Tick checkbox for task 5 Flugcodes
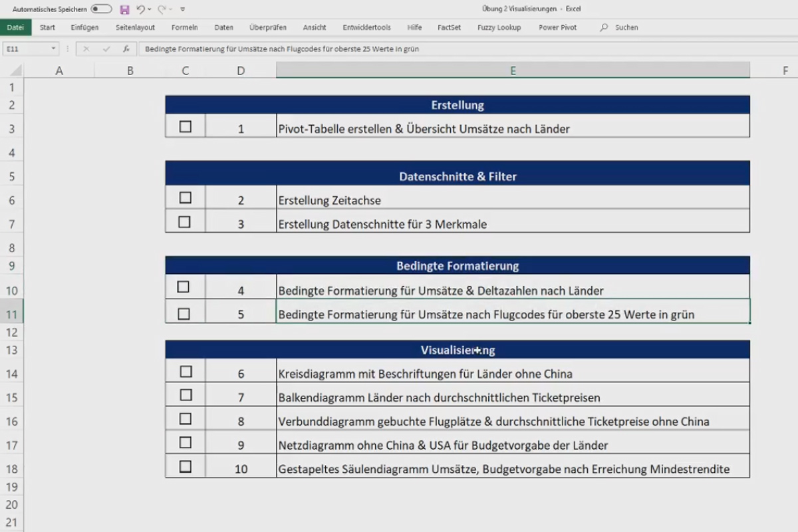Viewport: 798px width, 532px height. [x=184, y=314]
